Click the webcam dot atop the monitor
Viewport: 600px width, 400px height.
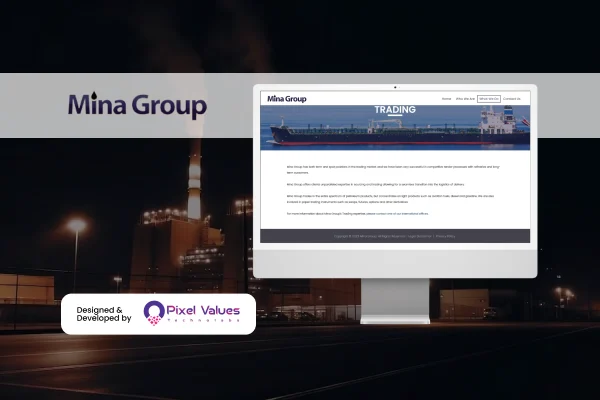point(395,85)
